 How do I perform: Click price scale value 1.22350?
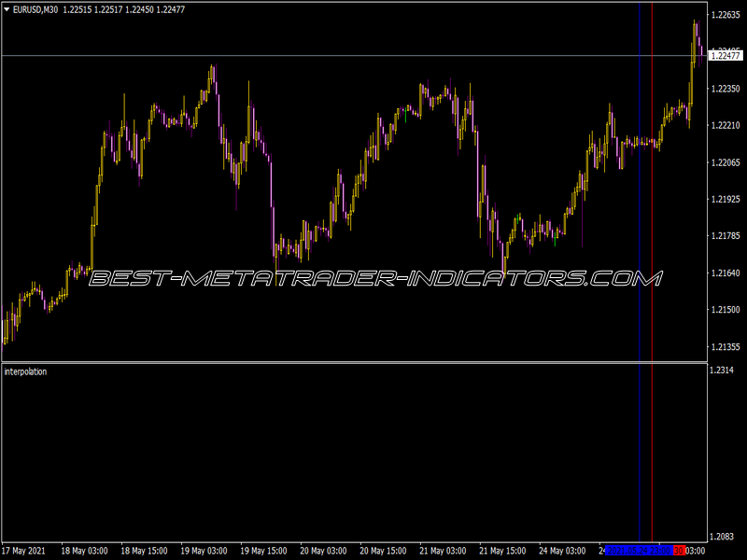tap(726, 89)
